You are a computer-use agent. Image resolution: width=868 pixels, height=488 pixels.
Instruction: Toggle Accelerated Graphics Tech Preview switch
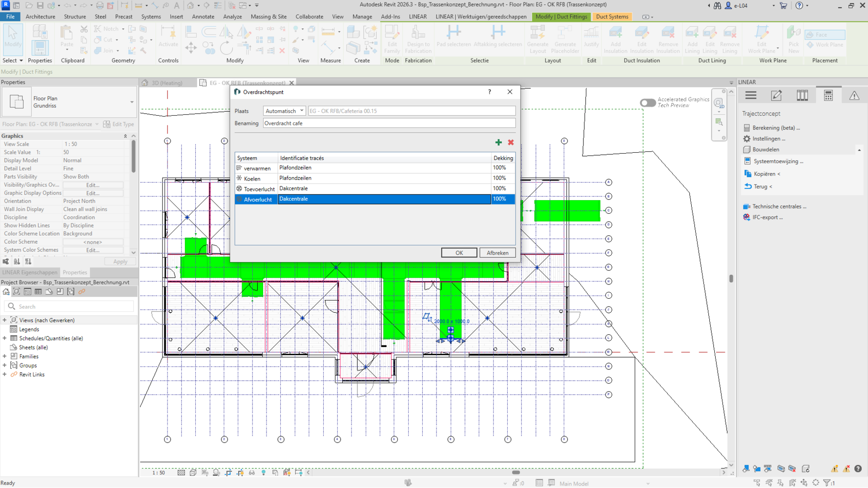[647, 102]
